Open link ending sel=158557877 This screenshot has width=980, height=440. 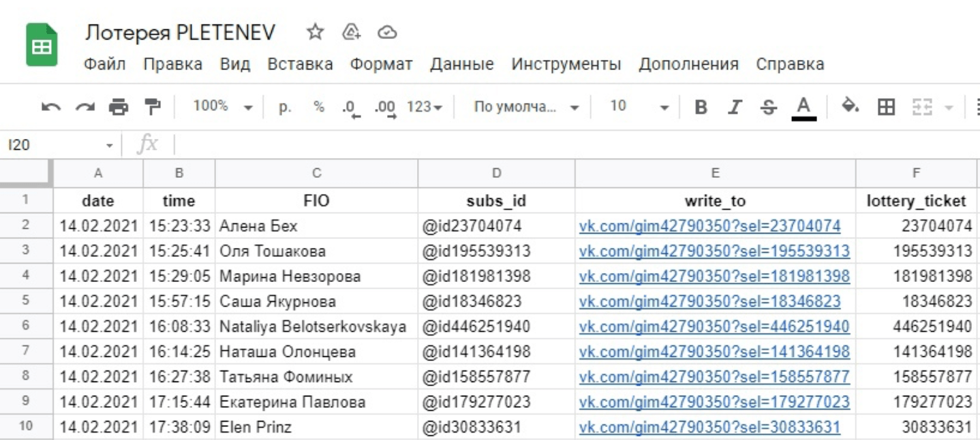pyautogui.click(x=714, y=377)
